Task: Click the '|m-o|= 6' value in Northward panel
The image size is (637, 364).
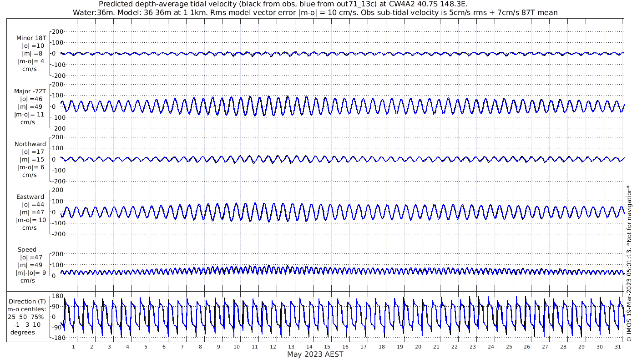Action: 31,167
